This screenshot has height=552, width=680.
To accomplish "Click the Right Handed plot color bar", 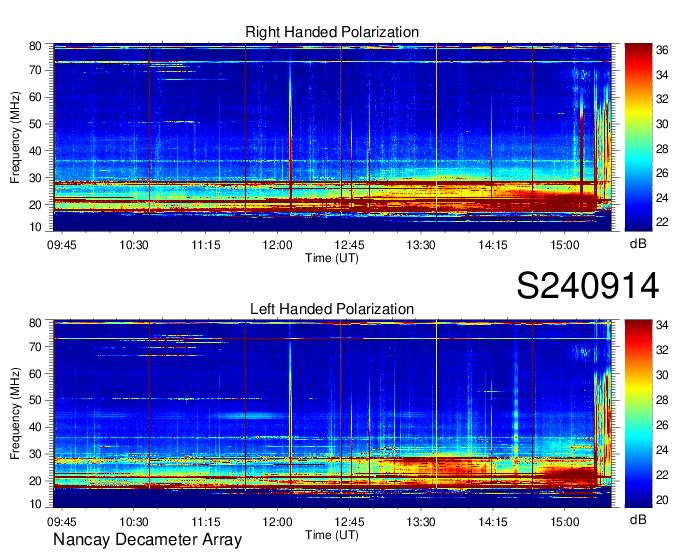I will coord(638,137).
